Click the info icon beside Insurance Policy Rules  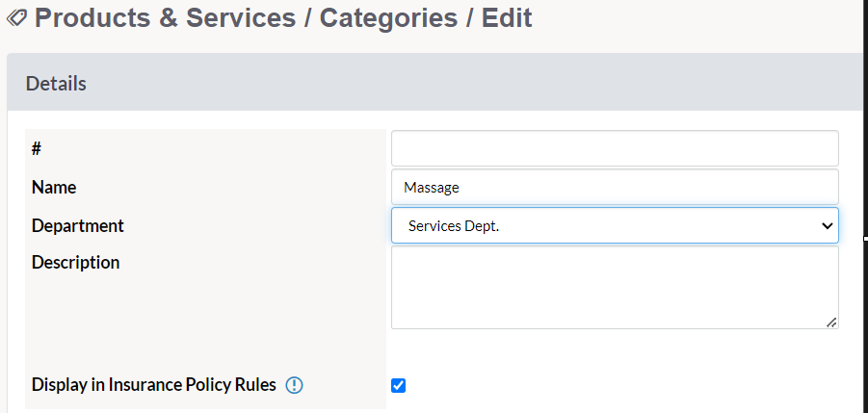pos(294,385)
